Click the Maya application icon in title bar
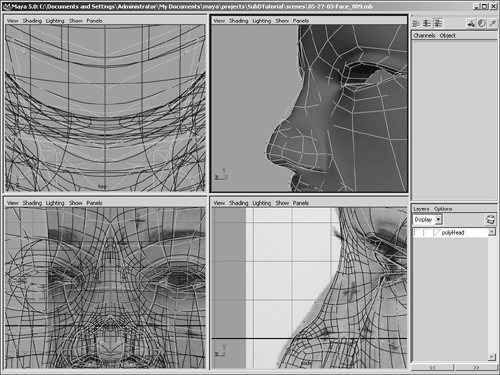 point(6,6)
